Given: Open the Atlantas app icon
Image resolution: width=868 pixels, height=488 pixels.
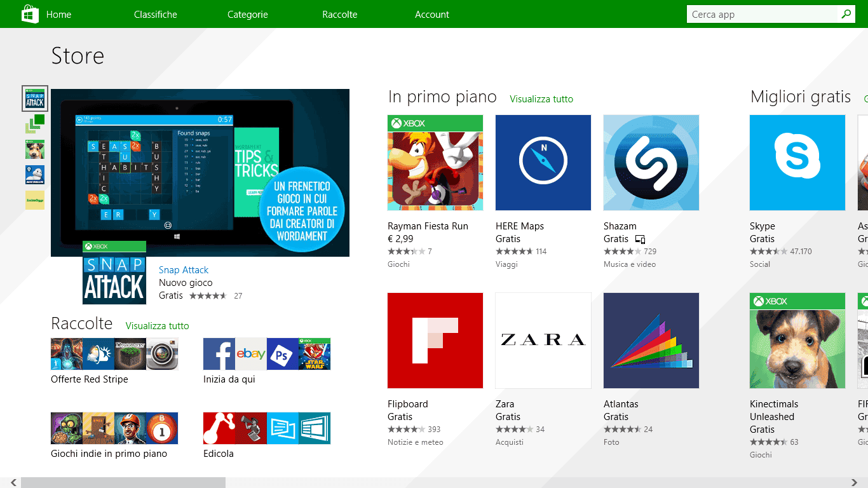Looking at the screenshot, I should click(x=651, y=341).
